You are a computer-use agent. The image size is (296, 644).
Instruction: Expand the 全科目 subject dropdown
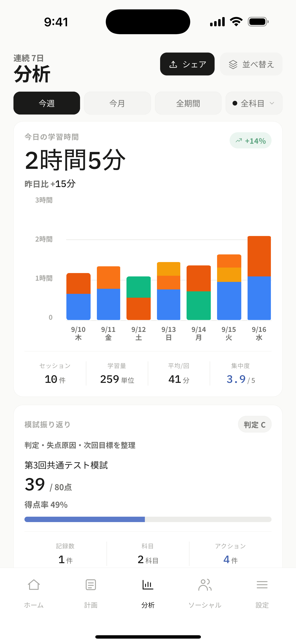click(254, 103)
